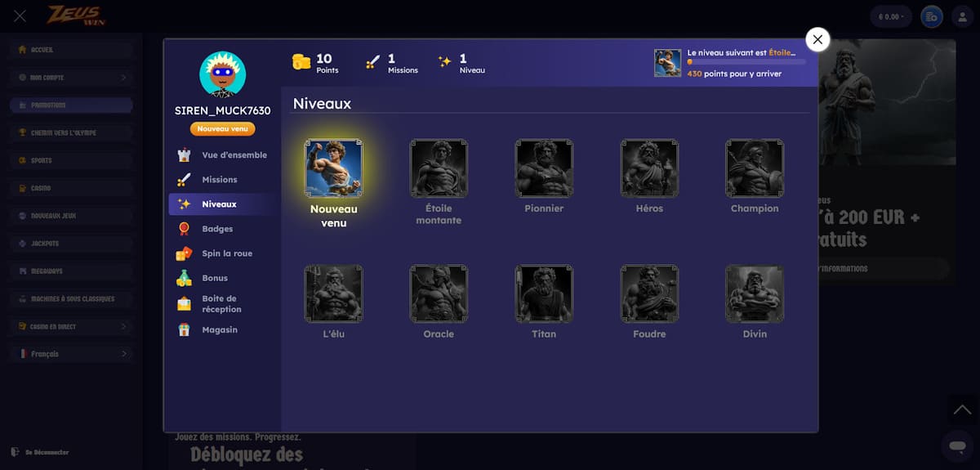This screenshot has width=980, height=470.
Task: Click the Niveaux sparkle icon in sidebar
Action: coord(184,204)
